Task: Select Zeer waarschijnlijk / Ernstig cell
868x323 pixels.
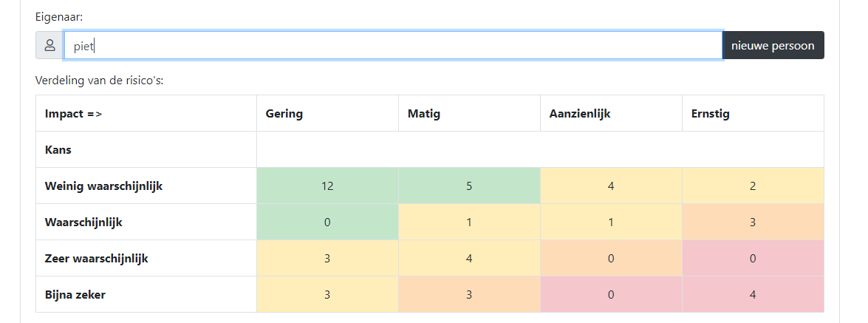Action: [753, 258]
